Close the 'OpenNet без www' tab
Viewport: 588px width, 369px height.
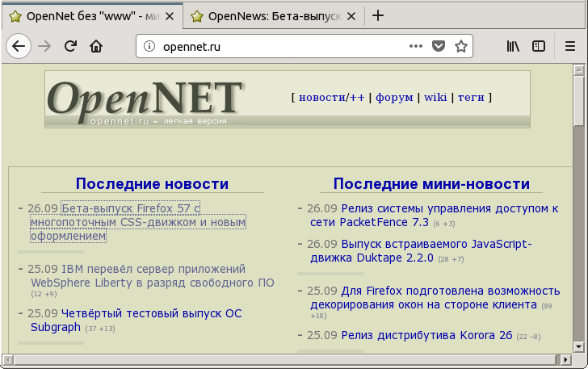(x=170, y=16)
